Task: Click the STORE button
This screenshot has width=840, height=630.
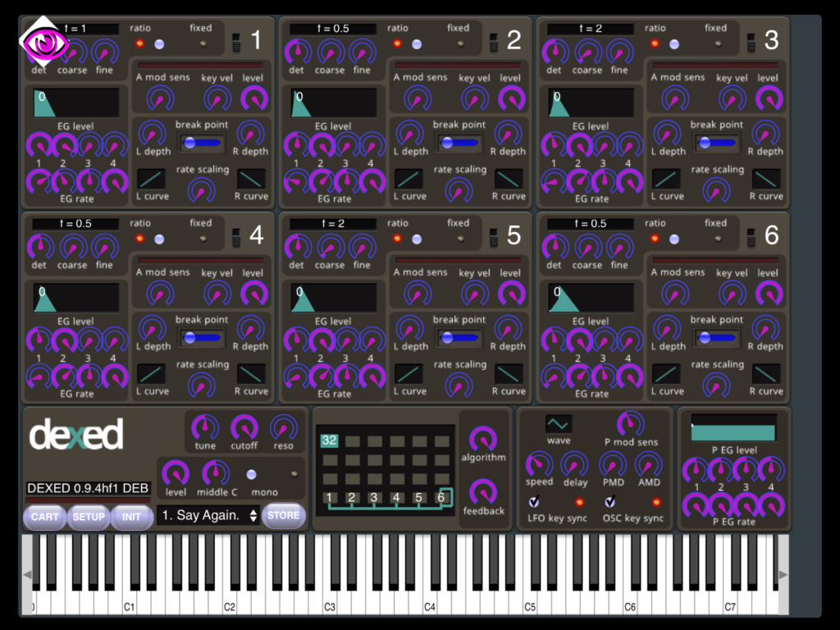Action: [x=283, y=515]
